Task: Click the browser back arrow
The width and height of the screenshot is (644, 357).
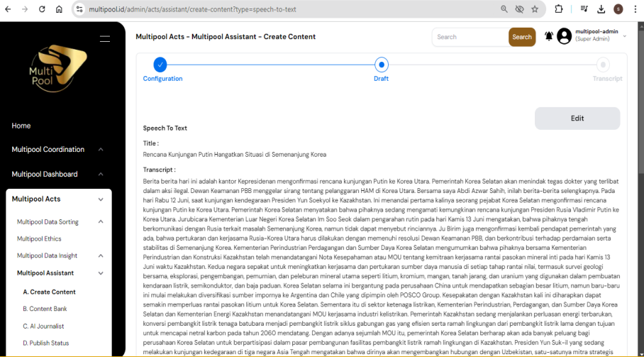Action: point(8,9)
